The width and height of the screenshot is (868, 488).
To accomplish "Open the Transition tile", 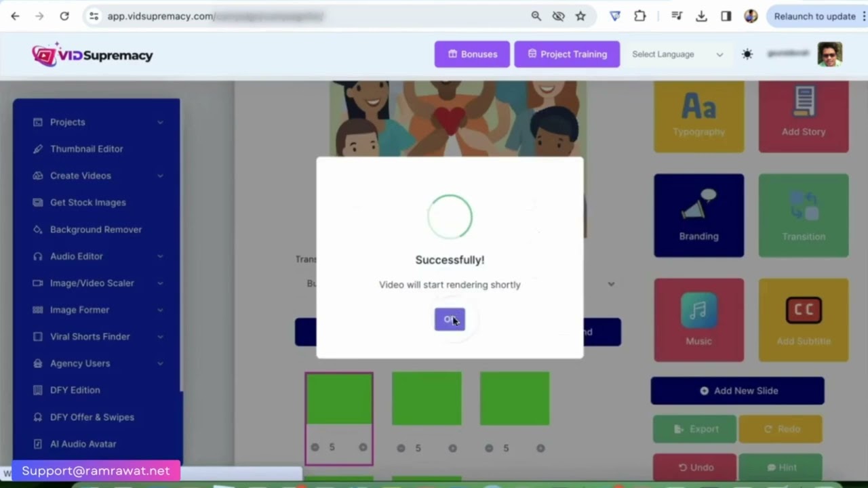I will point(804,216).
